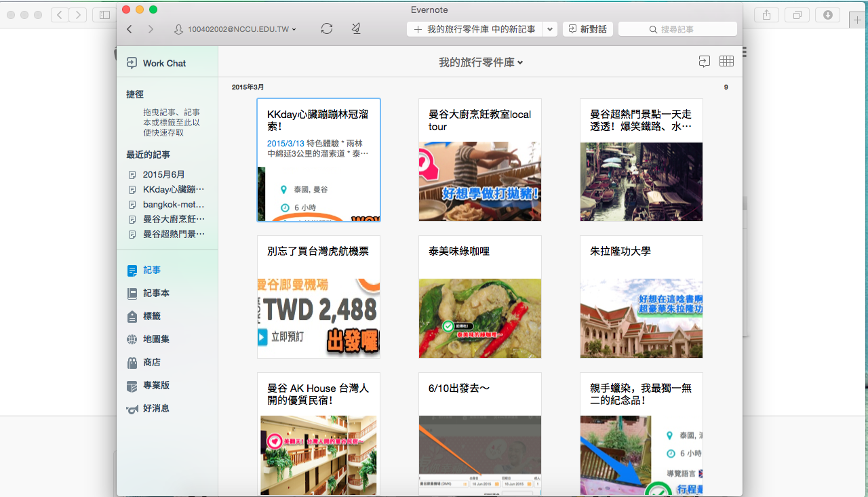868x497 pixels.
Task: Open the recent note starting with KKday心臟蹦
Action: [x=166, y=189]
